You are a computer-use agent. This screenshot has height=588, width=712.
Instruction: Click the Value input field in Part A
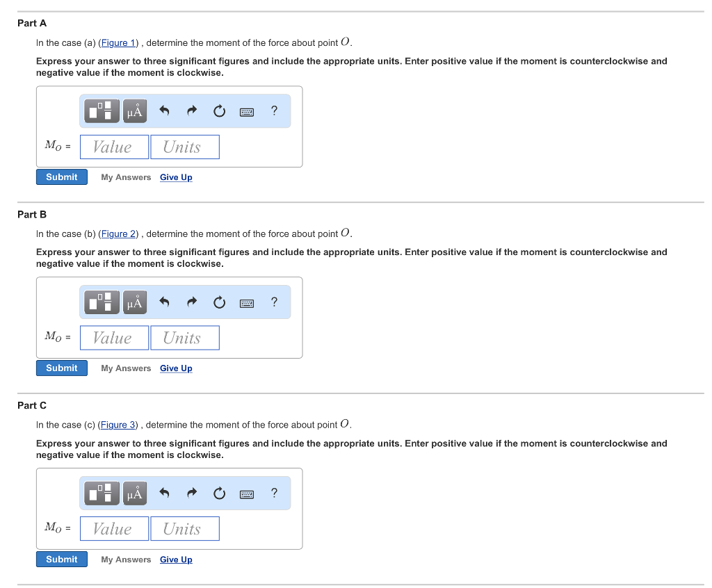point(113,147)
